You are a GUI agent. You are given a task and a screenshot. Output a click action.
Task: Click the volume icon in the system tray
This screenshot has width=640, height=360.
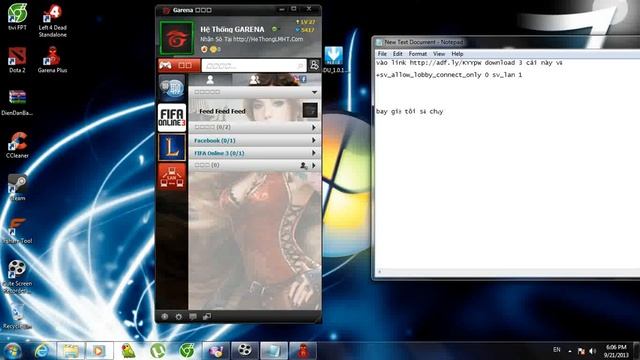[593, 351]
